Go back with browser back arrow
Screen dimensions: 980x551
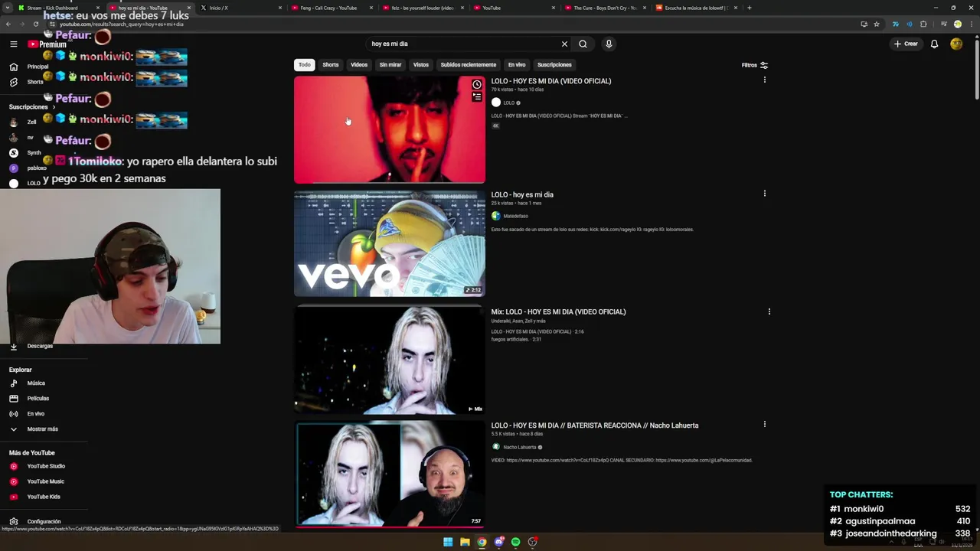pos(8,24)
